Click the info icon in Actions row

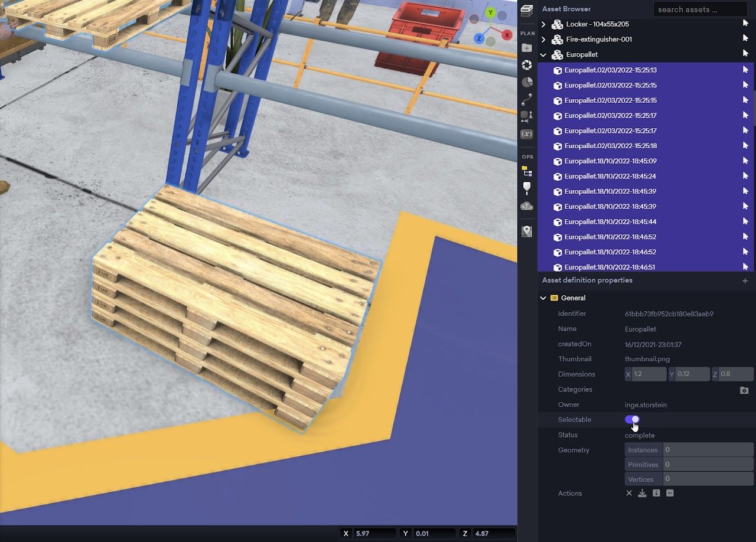point(656,494)
